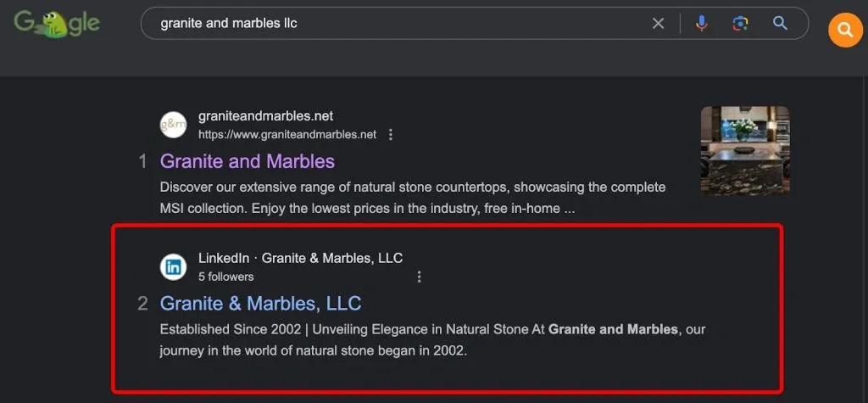The height and width of the screenshot is (403, 868).
Task: Click 'Established Since 2002' snippet text
Action: [x=230, y=330]
